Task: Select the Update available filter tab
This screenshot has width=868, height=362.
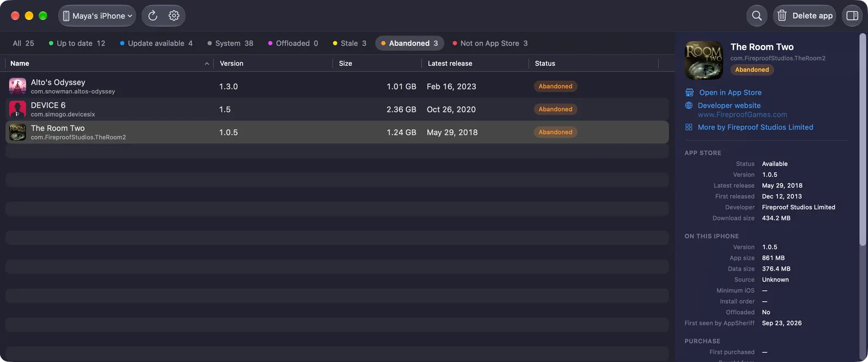Action: 156,43
